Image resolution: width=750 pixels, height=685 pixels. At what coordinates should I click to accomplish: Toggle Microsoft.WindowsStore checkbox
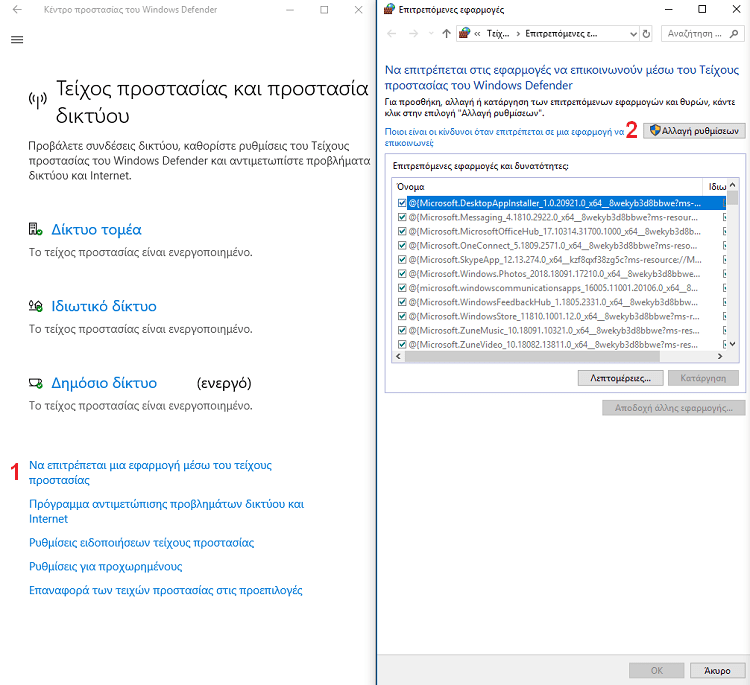click(402, 316)
